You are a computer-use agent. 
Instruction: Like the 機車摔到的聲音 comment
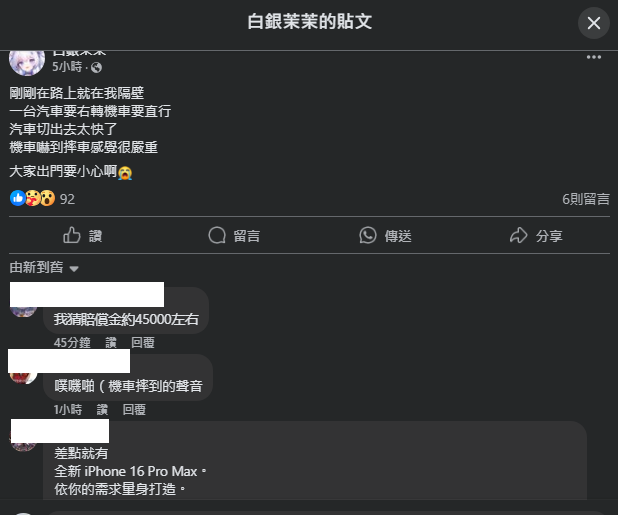pos(102,410)
